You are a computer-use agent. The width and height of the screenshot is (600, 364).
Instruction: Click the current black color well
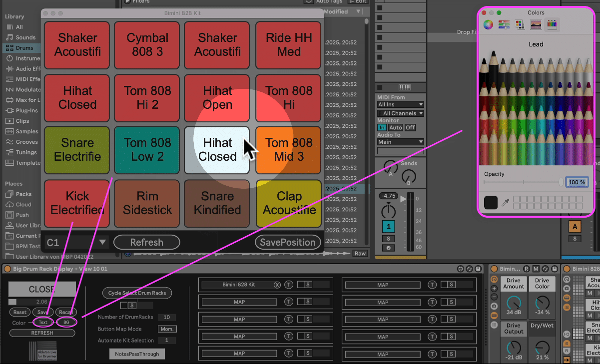point(491,202)
